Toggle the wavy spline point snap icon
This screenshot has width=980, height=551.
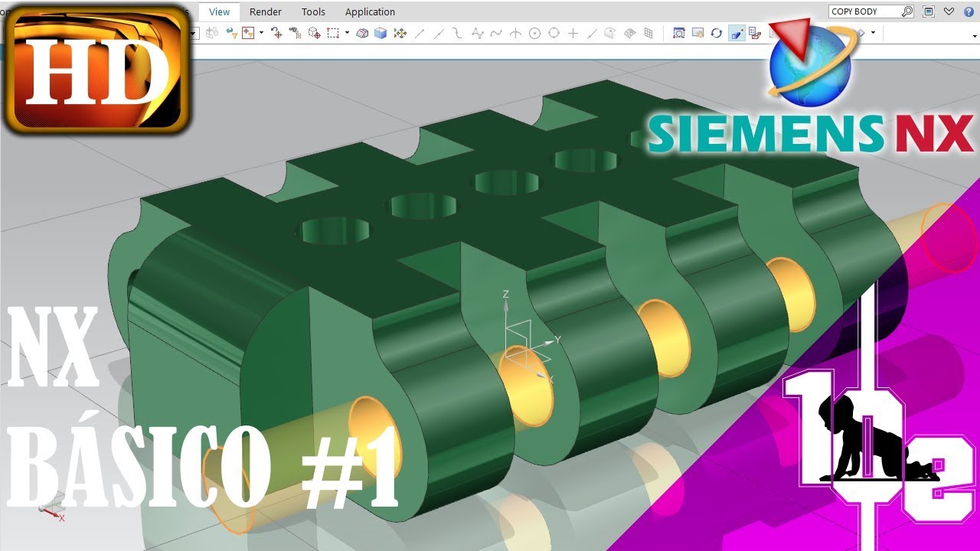496,33
